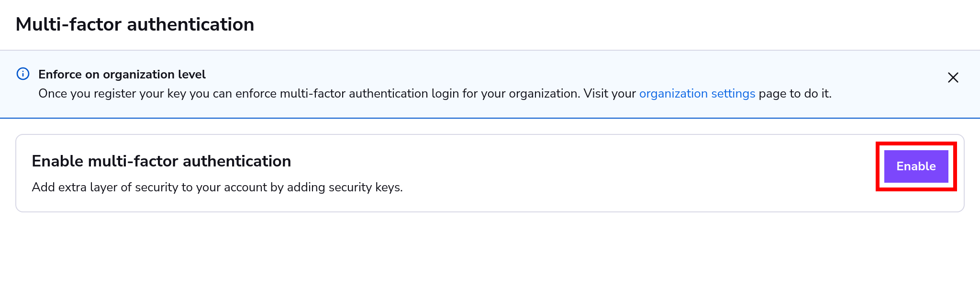Enable multi-factor authentication with the purple button
This screenshot has height=287, width=980.
coord(915,166)
